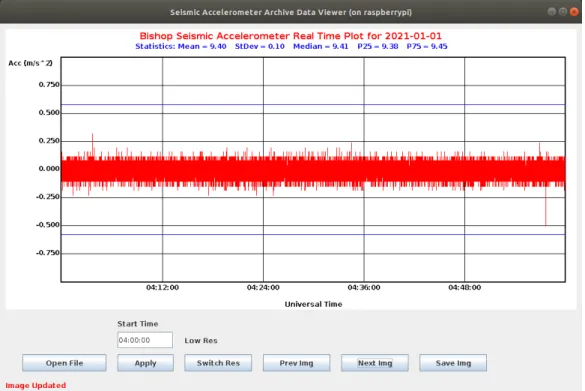The width and height of the screenshot is (585, 391).
Task: Click the -0.500 y-axis tick label
Action: (x=48, y=225)
